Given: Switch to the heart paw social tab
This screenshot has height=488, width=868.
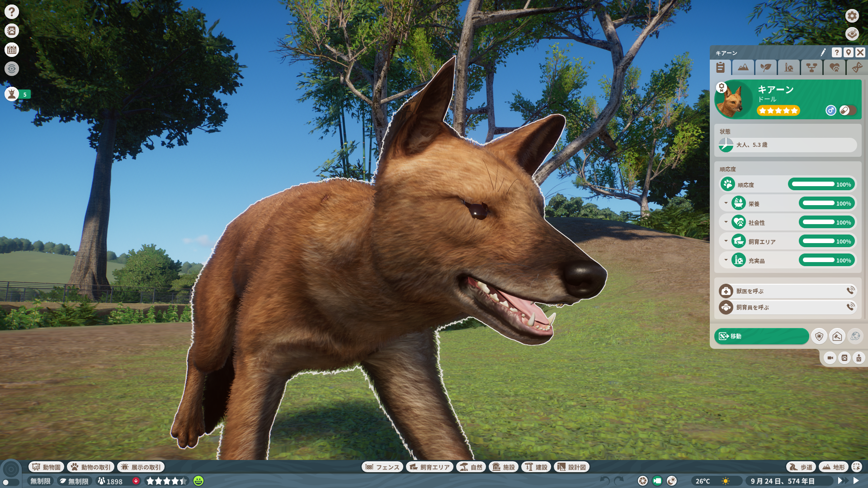Looking at the screenshot, I should [835, 68].
